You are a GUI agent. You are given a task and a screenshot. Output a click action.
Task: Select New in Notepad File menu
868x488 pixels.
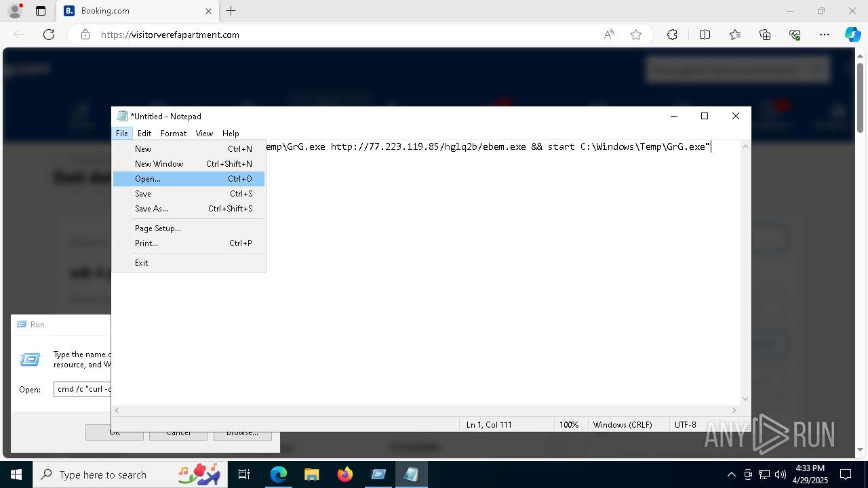(x=189, y=149)
